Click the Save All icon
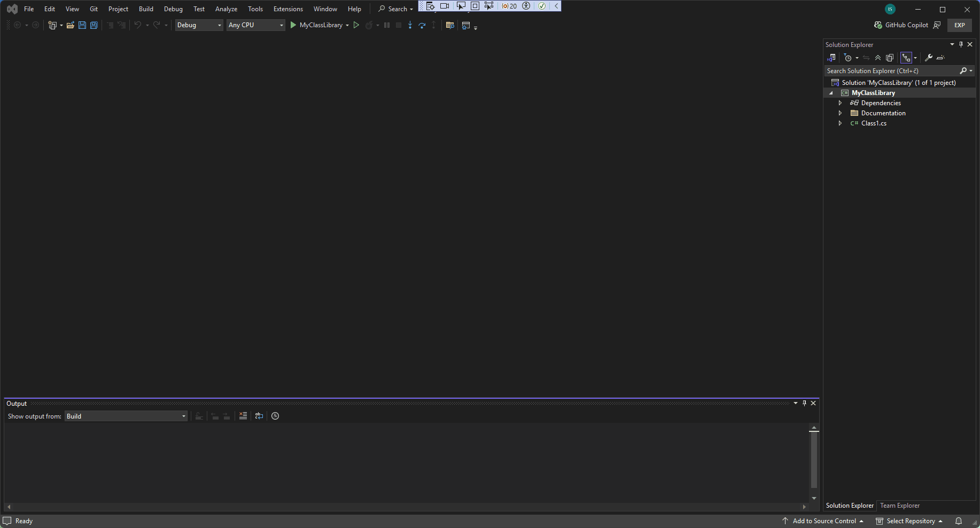The height and width of the screenshot is (528, 980). (x=94, y=25)
